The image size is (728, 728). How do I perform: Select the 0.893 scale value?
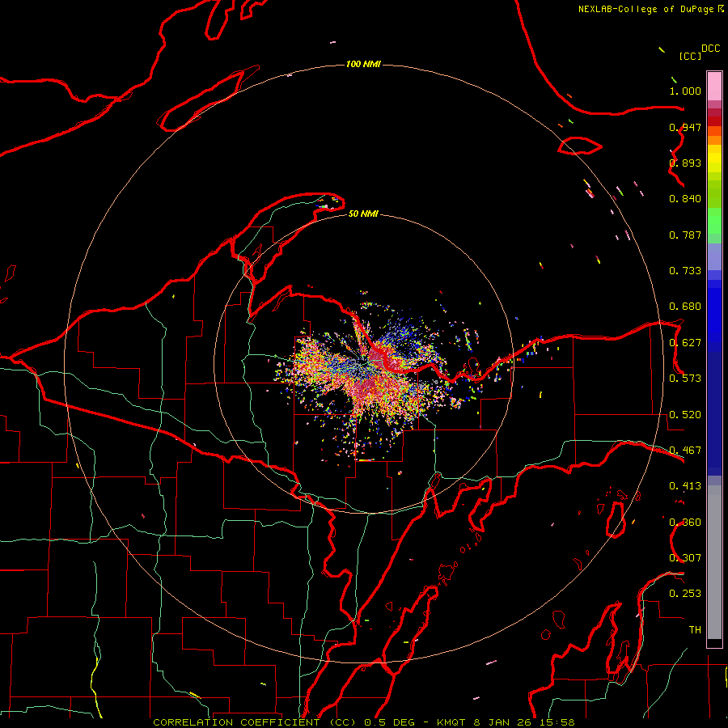[x=685, y=163]
